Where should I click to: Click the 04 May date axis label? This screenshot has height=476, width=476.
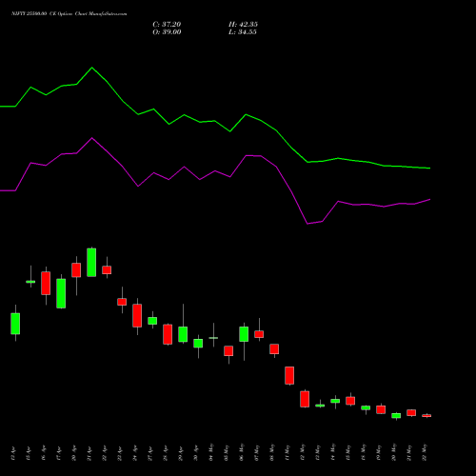211,452
